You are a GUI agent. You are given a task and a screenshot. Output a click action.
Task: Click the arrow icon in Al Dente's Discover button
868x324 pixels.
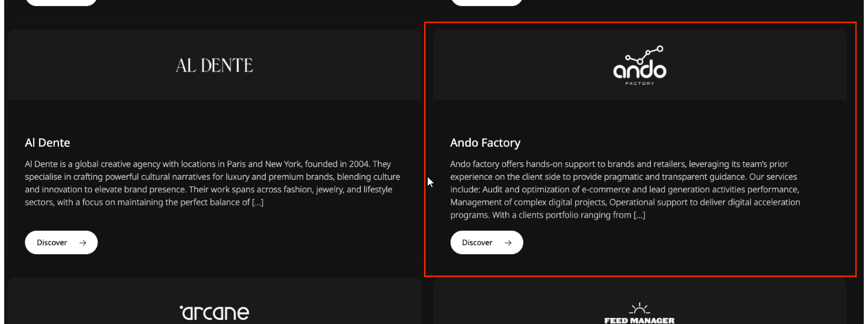(x=83, y=243)
